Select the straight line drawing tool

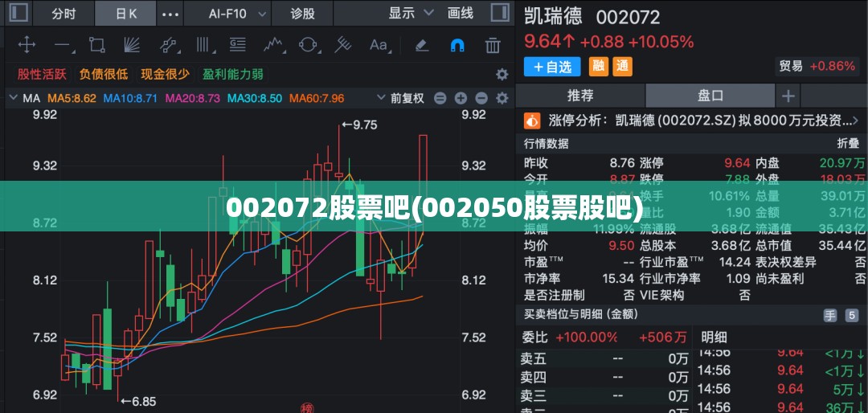(x=63, y=45)
